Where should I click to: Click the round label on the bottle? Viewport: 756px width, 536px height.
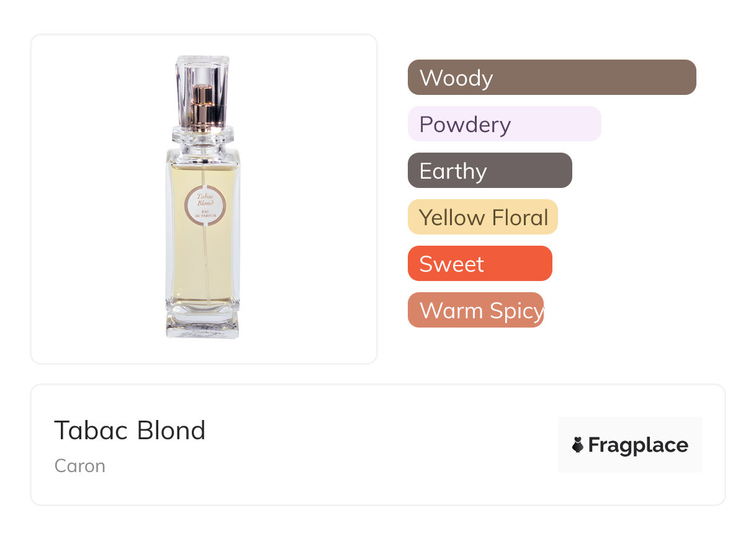click(205, 206)
